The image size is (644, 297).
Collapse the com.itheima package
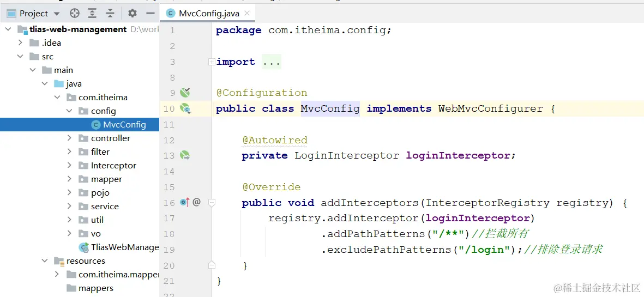[x=57, y=98]
